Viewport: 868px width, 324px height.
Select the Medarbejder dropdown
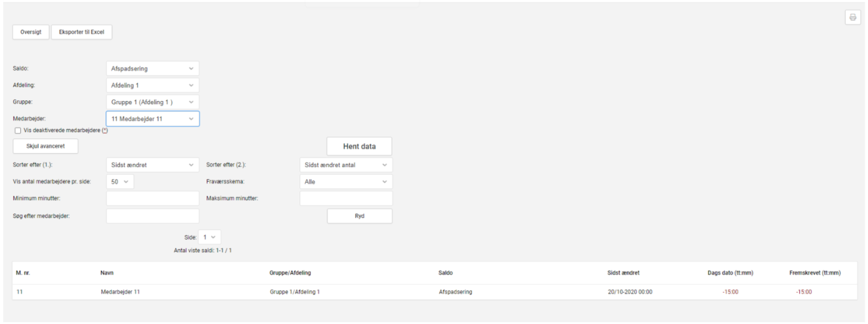point(152,119)
